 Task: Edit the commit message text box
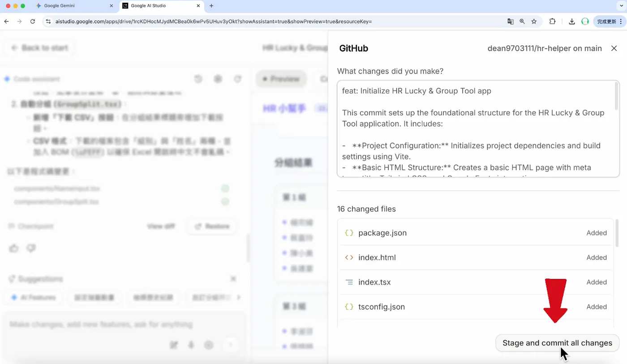point(478,129)
